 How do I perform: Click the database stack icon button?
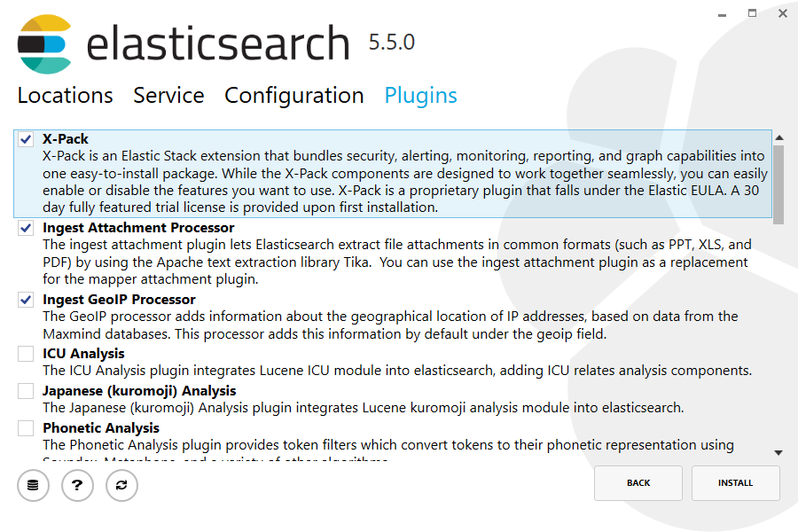pos(33,485)
